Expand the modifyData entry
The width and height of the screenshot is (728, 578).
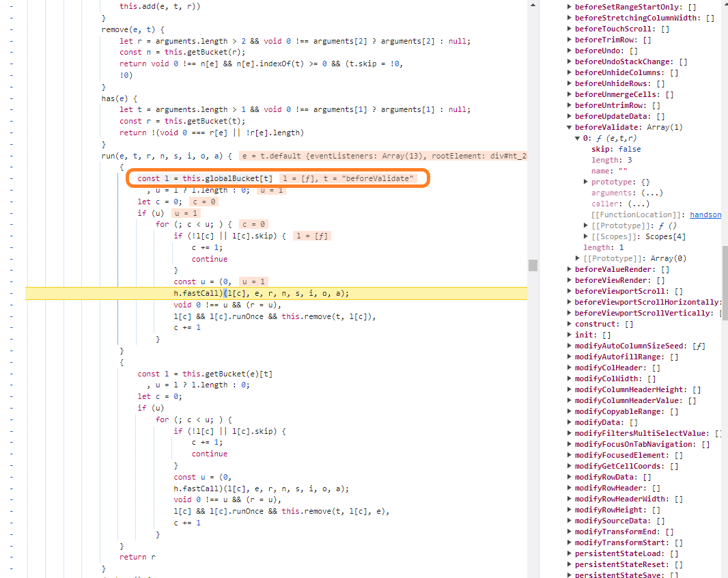click(569, 422)
